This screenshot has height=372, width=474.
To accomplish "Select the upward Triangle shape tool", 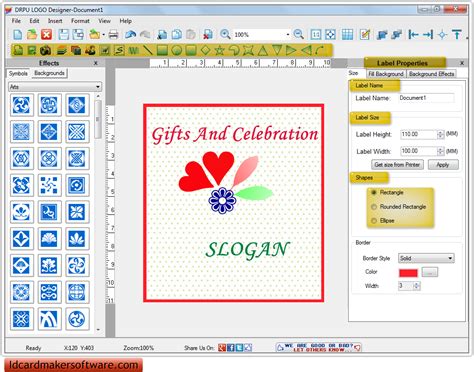I will pyautogui.click(x=263, y=50).
